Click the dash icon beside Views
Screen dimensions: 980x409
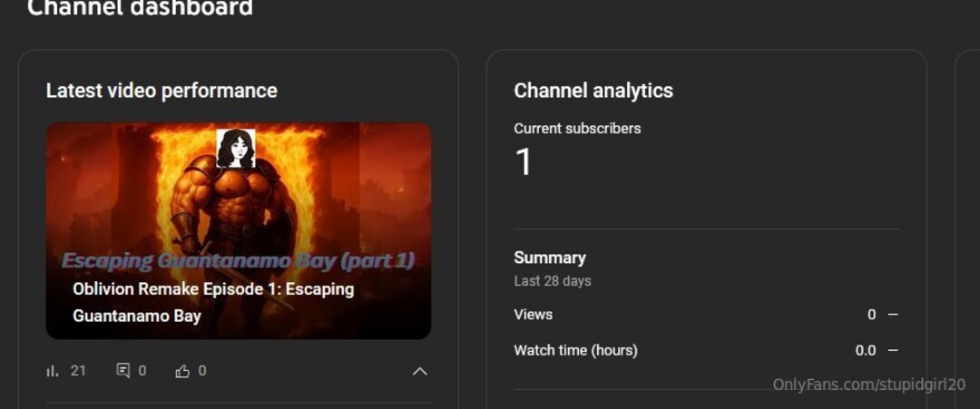[x=893, y=315]
